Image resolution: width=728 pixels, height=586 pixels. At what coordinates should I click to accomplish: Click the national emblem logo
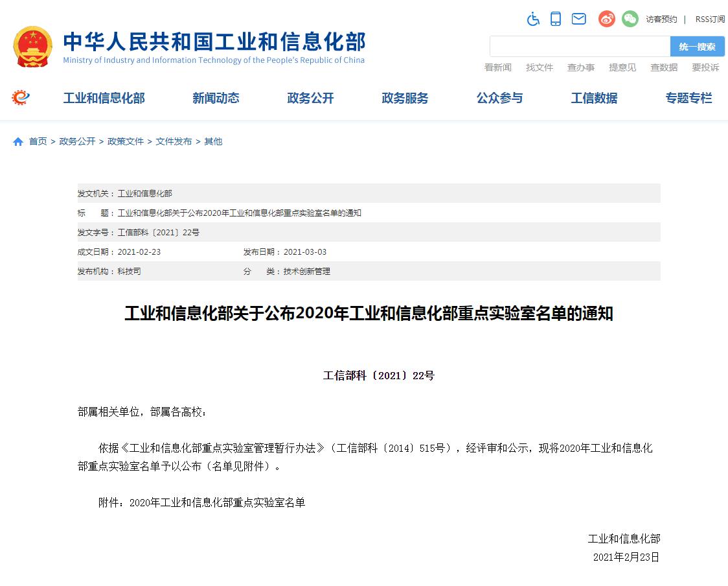[x=33, y=47]
